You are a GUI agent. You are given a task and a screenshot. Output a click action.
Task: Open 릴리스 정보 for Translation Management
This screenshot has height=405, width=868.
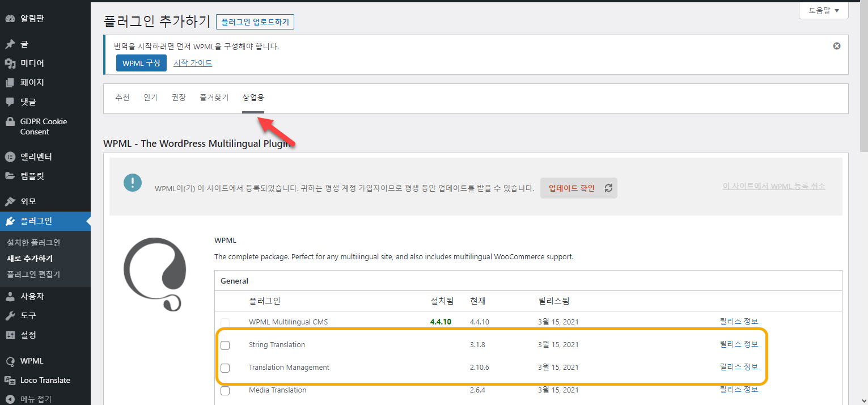point(739,367)
